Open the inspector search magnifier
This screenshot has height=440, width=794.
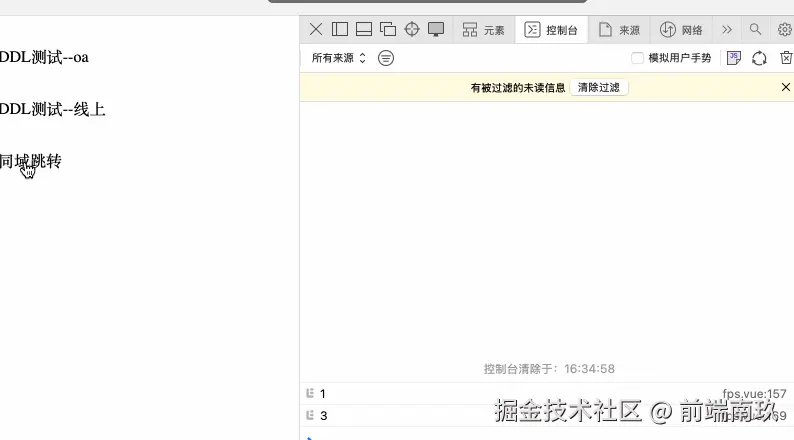click(755, 29)
